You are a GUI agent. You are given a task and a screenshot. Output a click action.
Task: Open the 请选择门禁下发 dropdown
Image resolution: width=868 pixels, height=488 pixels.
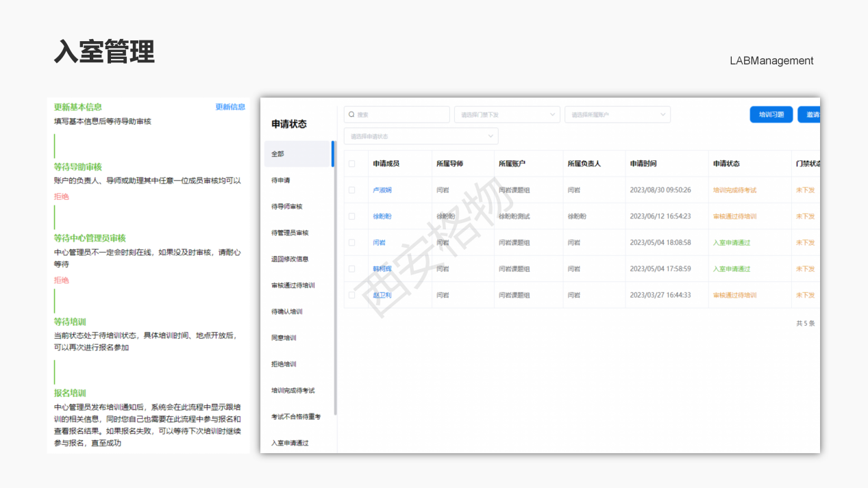pos(507,114)
